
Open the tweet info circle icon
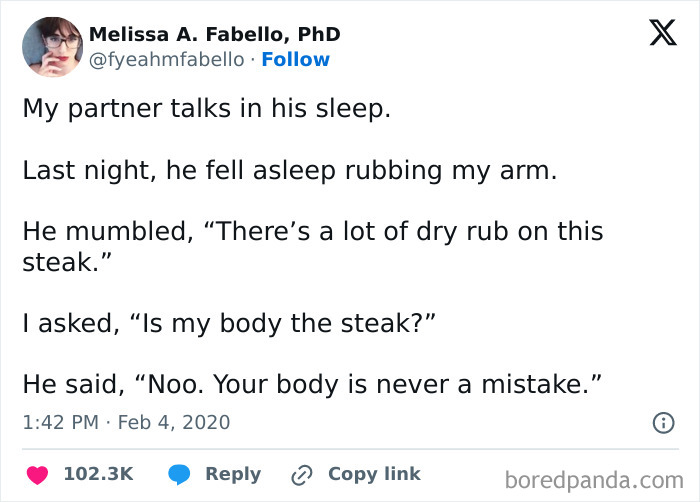point(662,423)
